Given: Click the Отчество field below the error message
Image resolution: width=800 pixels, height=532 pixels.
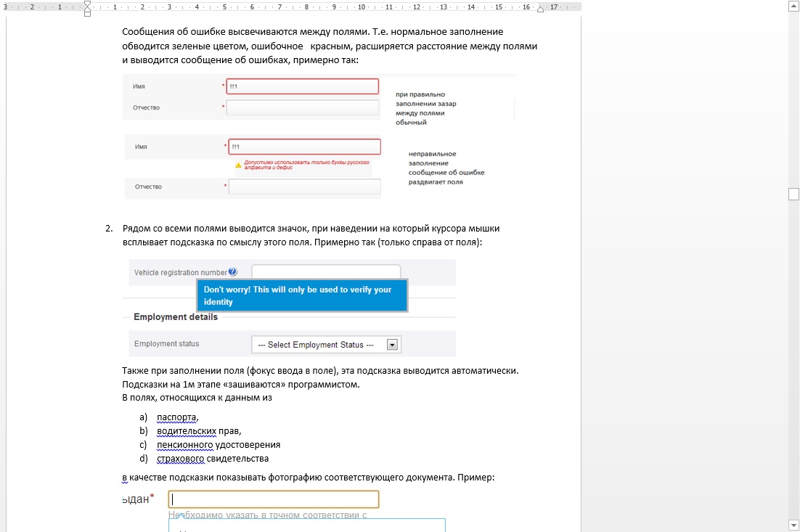Looking at the screenshot, I should (x=305, y=187).
